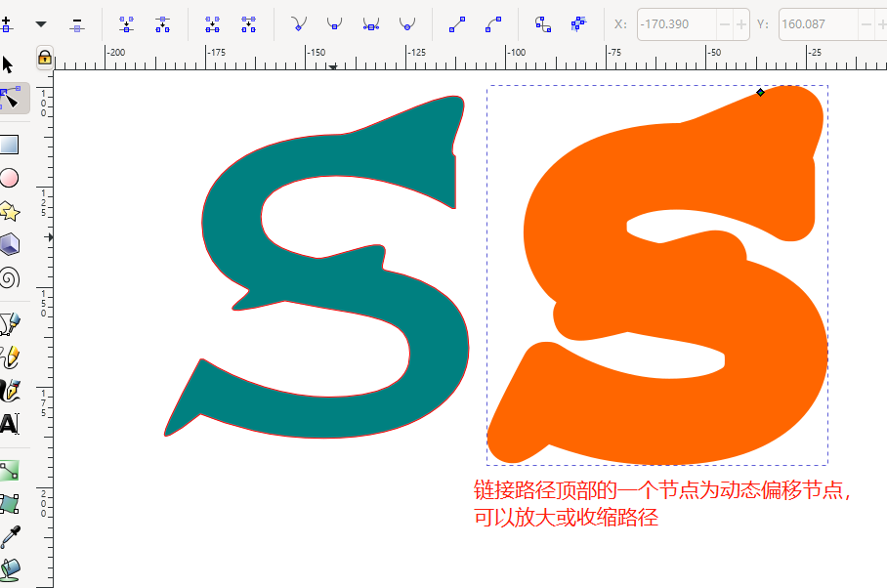
Task: Select the Node editing tool
Action: tap(10, 98)
